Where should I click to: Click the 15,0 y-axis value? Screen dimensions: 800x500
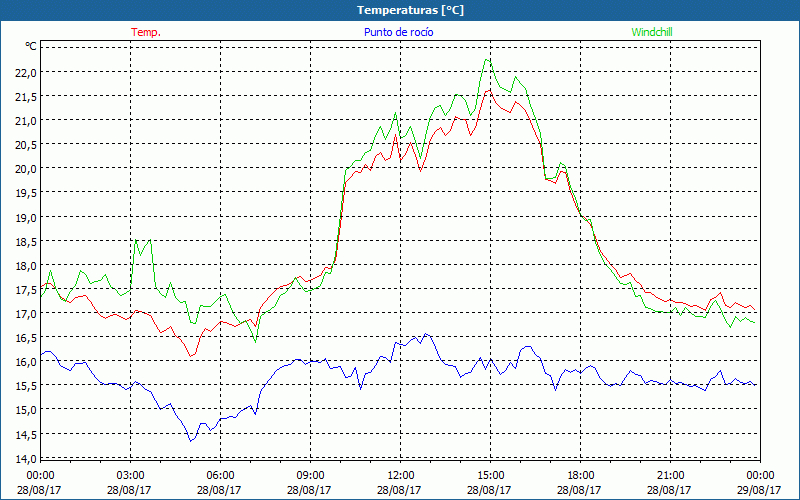pos(27,410)
